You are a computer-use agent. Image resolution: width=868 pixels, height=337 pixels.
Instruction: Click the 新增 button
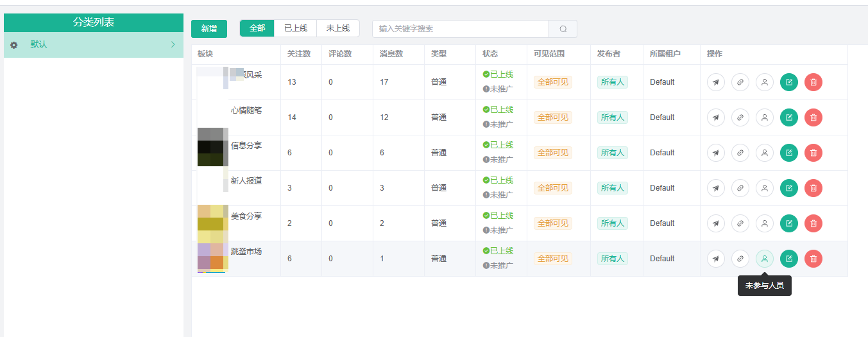pyautogui.click(x=209, y=29)
